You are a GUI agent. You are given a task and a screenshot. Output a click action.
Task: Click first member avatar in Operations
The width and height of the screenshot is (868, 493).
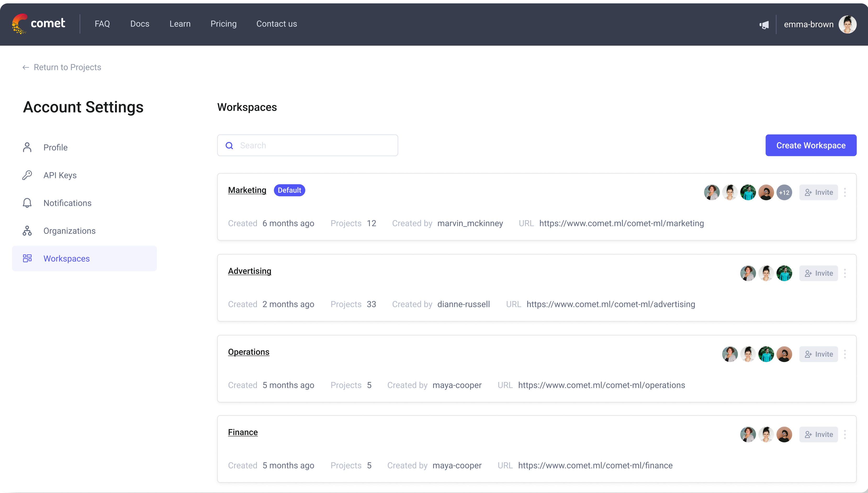730,354
